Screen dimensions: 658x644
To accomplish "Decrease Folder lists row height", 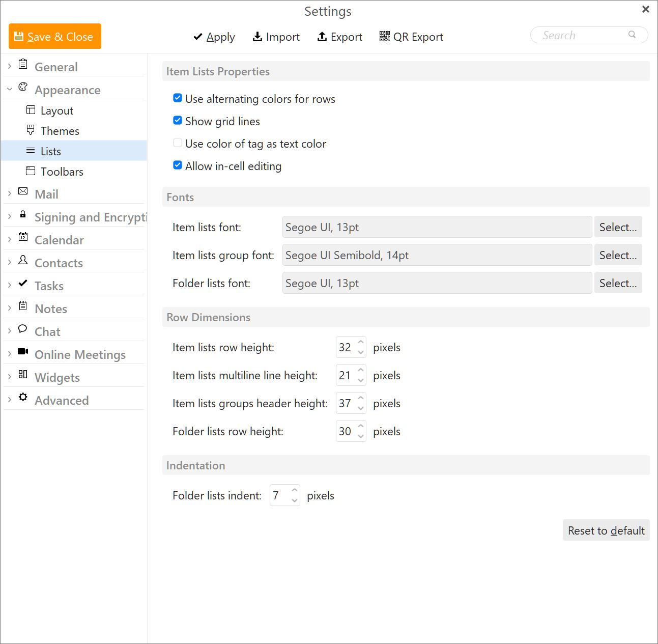I will (361, 436).
